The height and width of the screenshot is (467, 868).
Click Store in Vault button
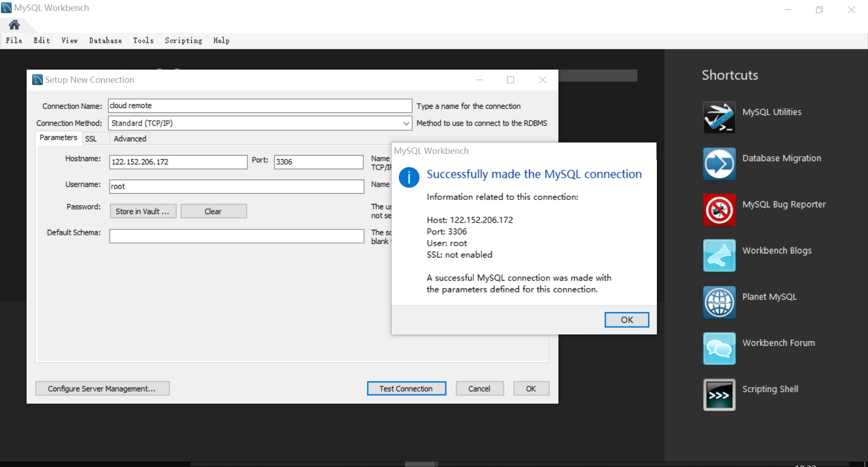pos(143,211)
